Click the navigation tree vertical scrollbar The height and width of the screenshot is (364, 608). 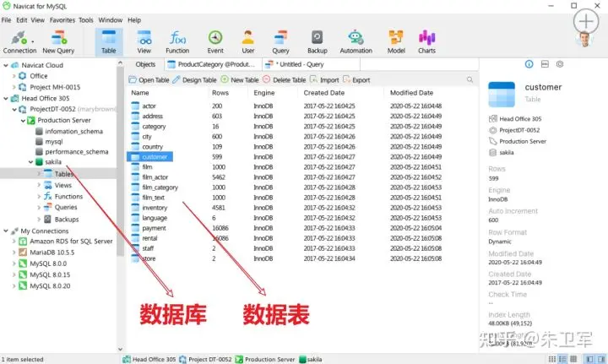(120, 163)
